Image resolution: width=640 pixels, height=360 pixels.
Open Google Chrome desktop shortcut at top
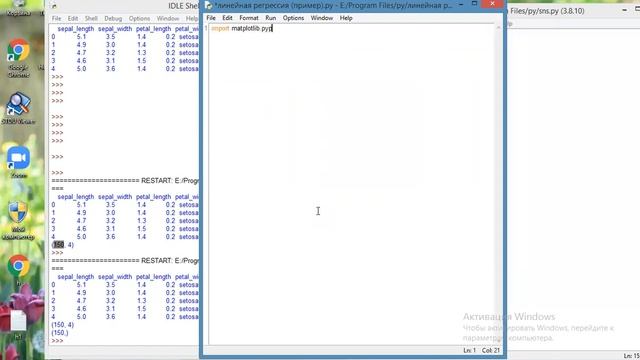coord(18,58)
